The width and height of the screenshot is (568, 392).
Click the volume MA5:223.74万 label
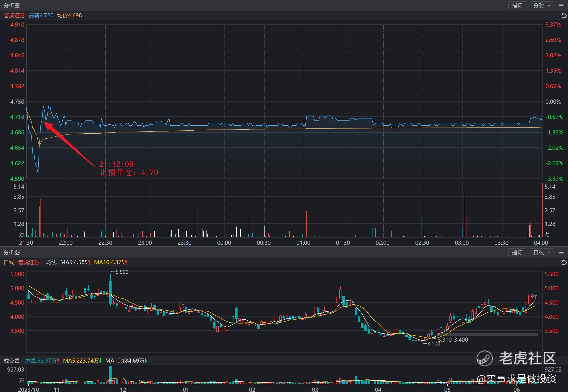point(82,361)
